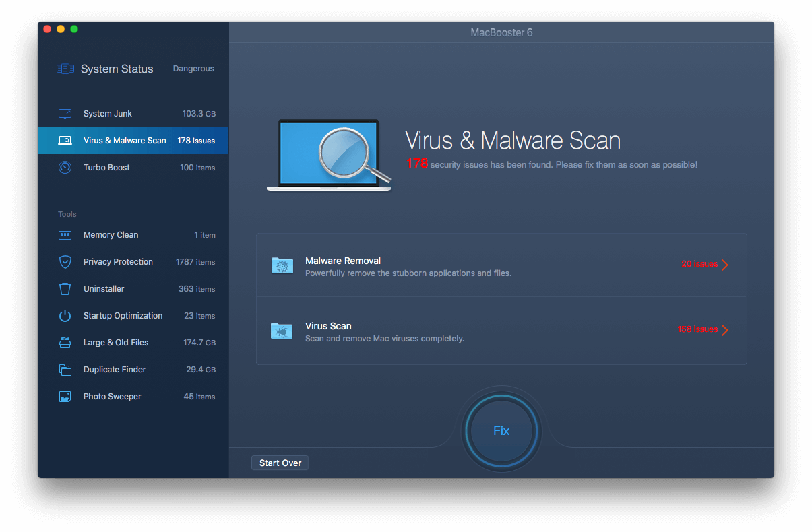Click the Photo Sweeper icon
Viewport: 812px width, 532px height.
(65, 397)
